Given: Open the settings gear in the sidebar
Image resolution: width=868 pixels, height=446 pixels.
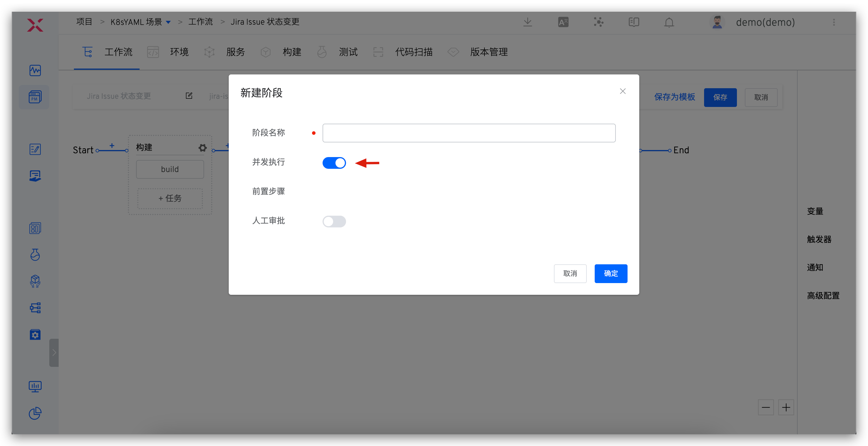Looking at the screenshot, I should (35, 335).
